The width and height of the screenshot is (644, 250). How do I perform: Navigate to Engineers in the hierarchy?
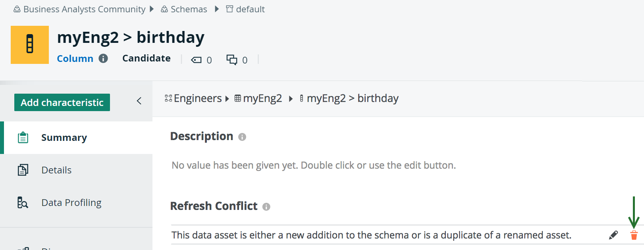(x=198, y=98)
